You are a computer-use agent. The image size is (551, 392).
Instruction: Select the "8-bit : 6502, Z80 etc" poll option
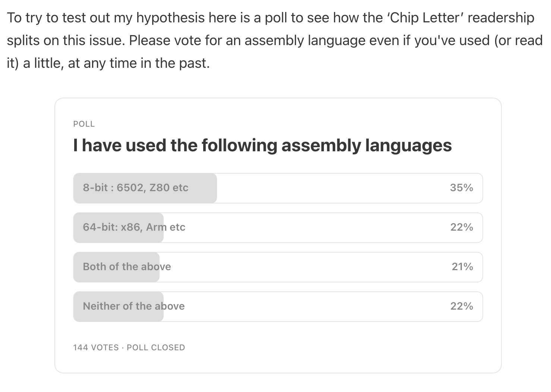[x=278, y=188]
